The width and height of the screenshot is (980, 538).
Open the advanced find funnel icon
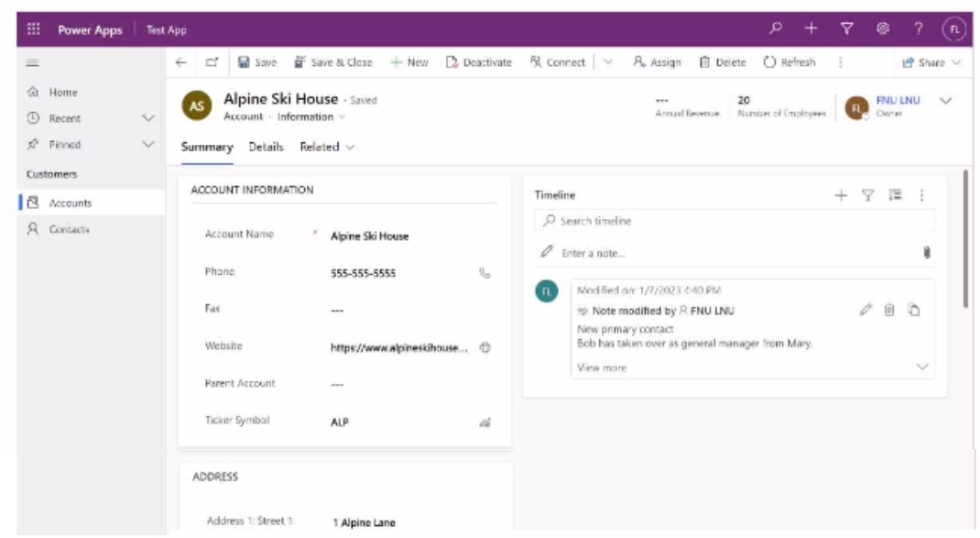847,29
